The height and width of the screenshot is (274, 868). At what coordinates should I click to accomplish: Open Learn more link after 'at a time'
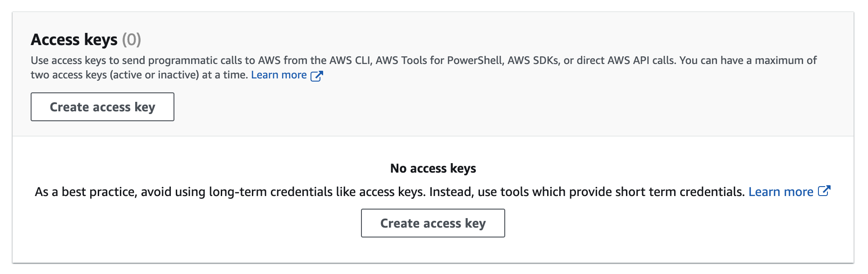[x=279, y=75]
